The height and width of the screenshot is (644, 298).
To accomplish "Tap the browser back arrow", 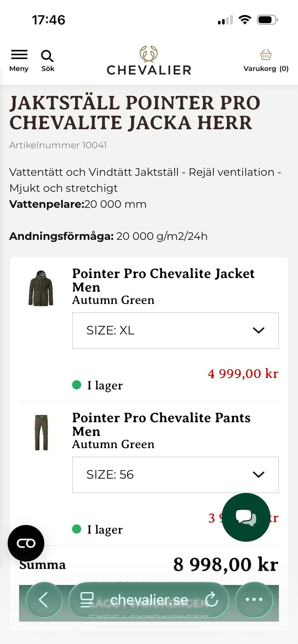I will point(44,600).
